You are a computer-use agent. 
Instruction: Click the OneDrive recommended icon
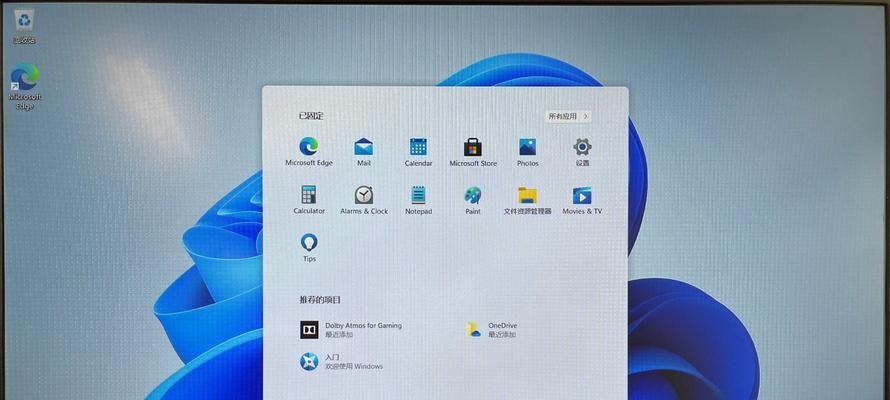[473, 329]
